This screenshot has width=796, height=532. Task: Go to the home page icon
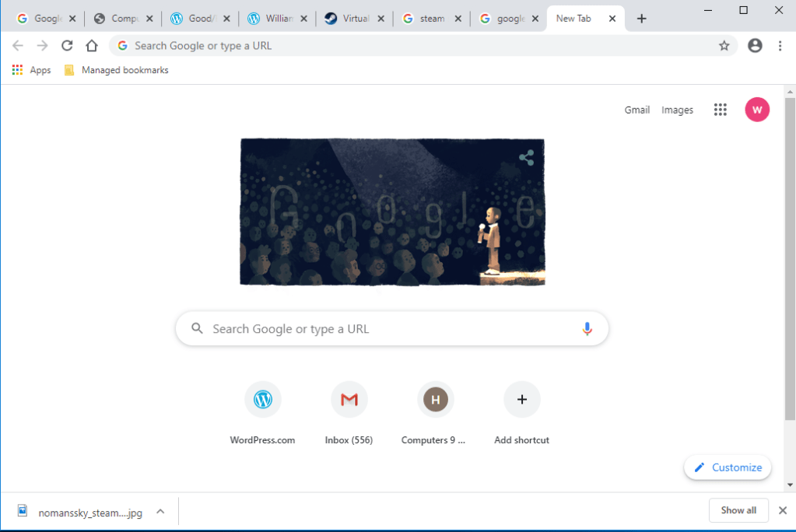pos(92,46)
